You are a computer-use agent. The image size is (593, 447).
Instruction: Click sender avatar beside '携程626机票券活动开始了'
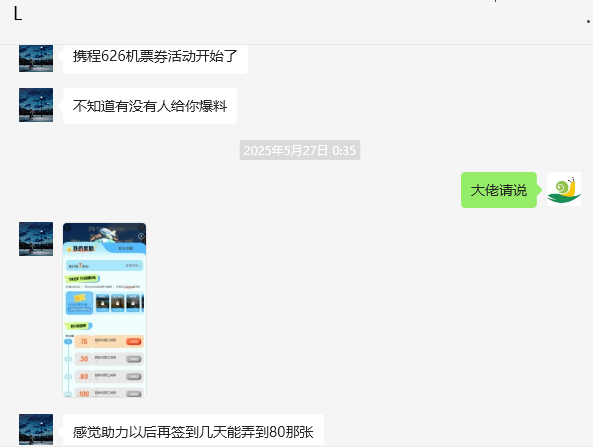click(36, 58)
